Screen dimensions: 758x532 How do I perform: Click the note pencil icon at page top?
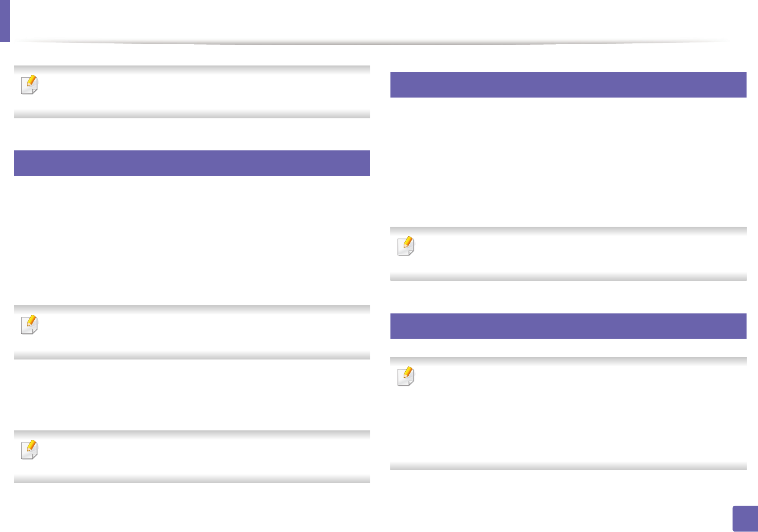point(30,85)
